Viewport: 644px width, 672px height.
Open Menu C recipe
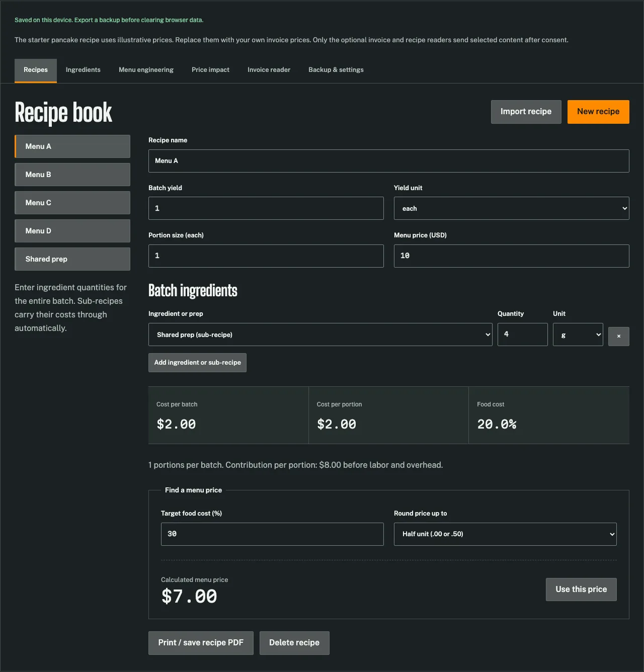(x=72, y=203)
